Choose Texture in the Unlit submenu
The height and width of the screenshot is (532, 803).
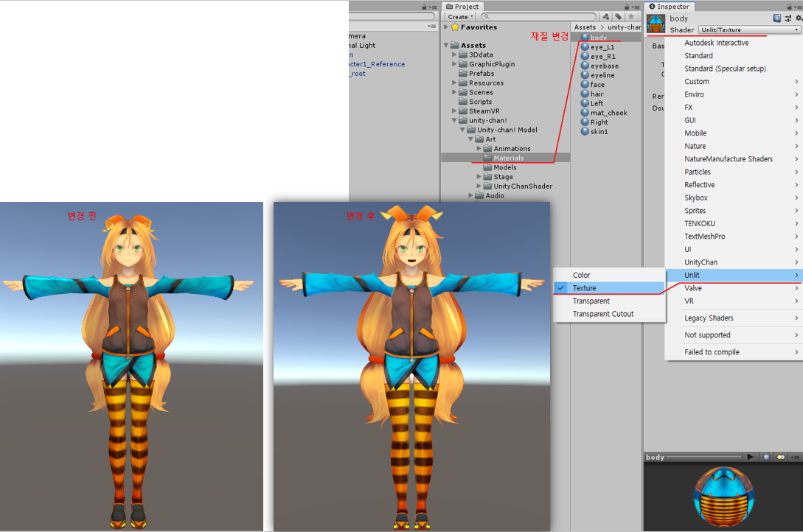point(609,288)
